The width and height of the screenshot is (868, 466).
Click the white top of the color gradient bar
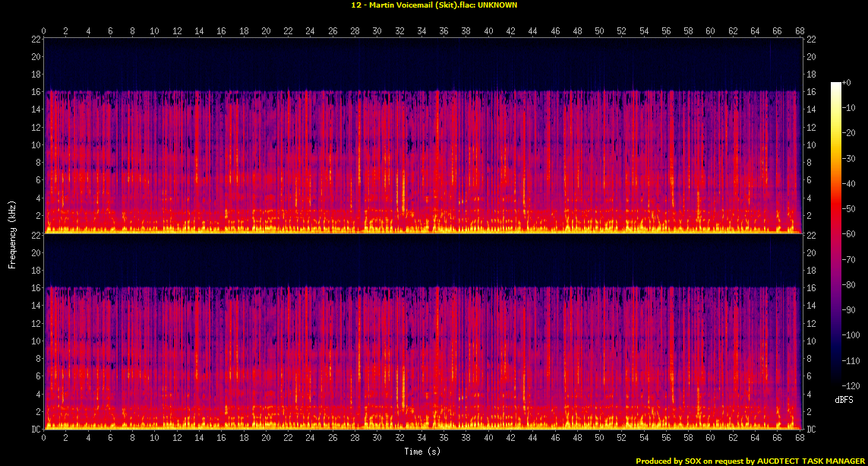(835, 85)
